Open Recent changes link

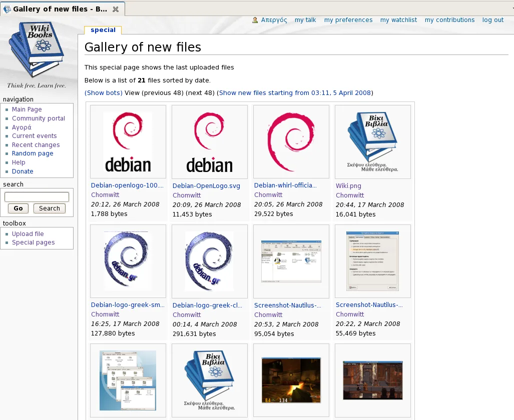[36, 145]
